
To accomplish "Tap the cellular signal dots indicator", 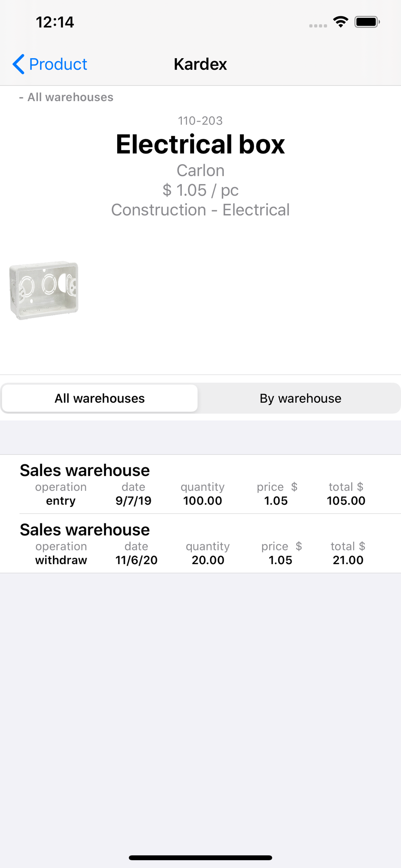I will (x=318, y=26).
